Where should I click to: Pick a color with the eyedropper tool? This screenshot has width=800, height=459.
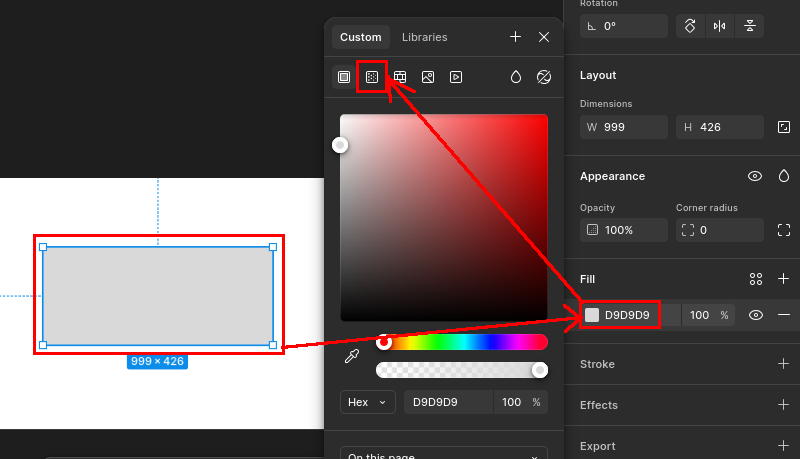pos(352,356)
